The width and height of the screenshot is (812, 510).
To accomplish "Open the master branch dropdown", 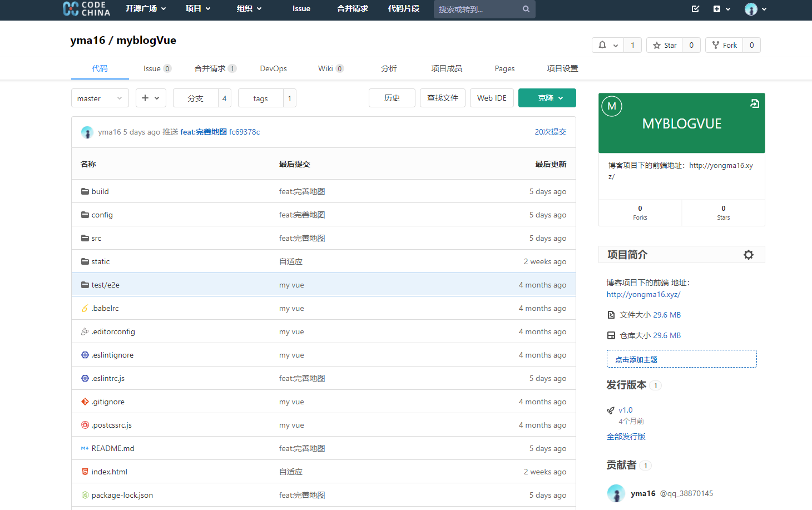I will click(100, 98).
